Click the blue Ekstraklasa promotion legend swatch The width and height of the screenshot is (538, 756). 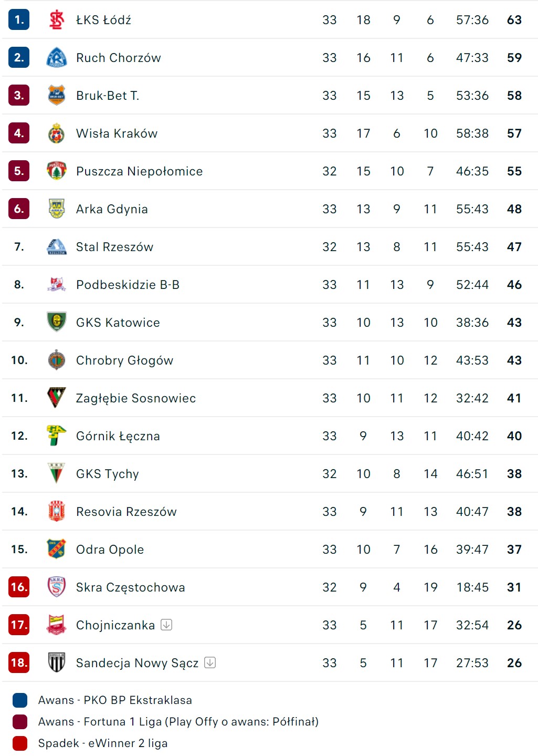coord(20,700)
